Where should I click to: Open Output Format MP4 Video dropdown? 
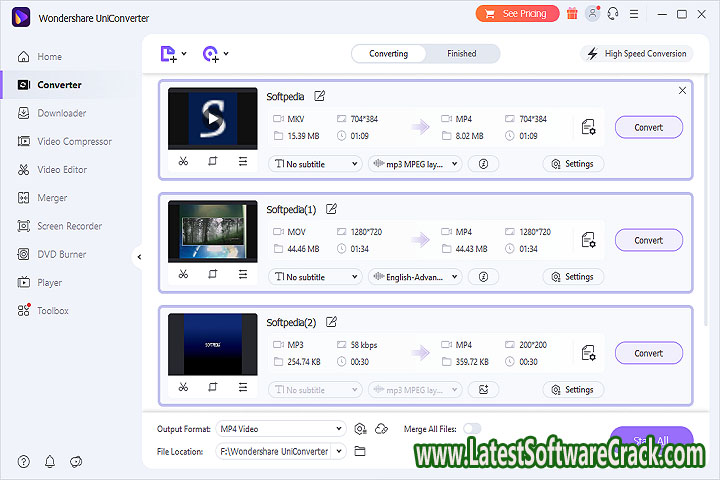(281, 429)
